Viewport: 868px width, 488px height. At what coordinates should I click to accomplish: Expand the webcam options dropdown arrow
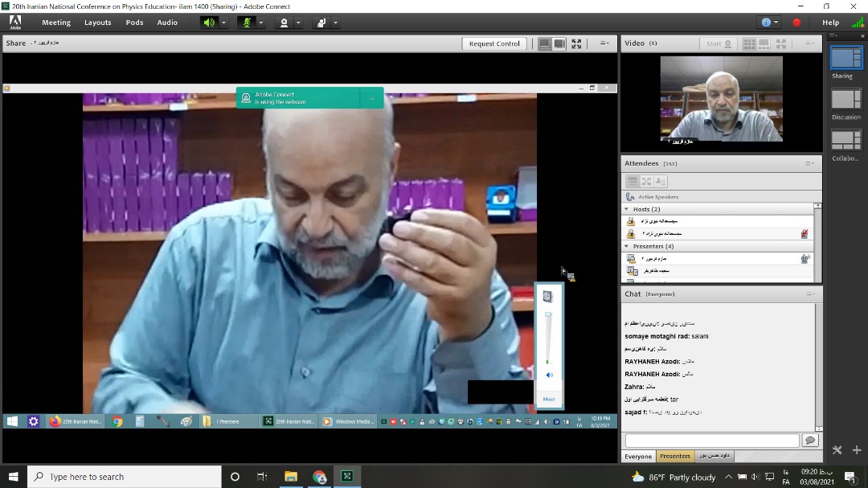298,23
